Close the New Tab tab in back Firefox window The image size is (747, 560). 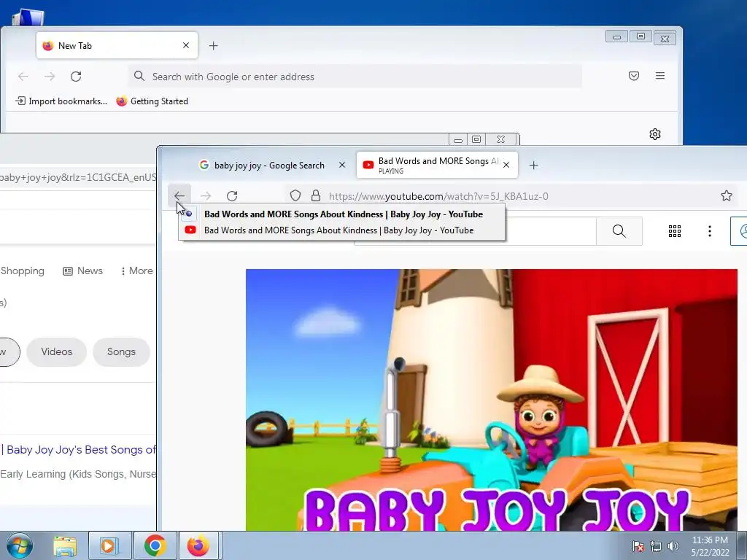pos(186,45)
